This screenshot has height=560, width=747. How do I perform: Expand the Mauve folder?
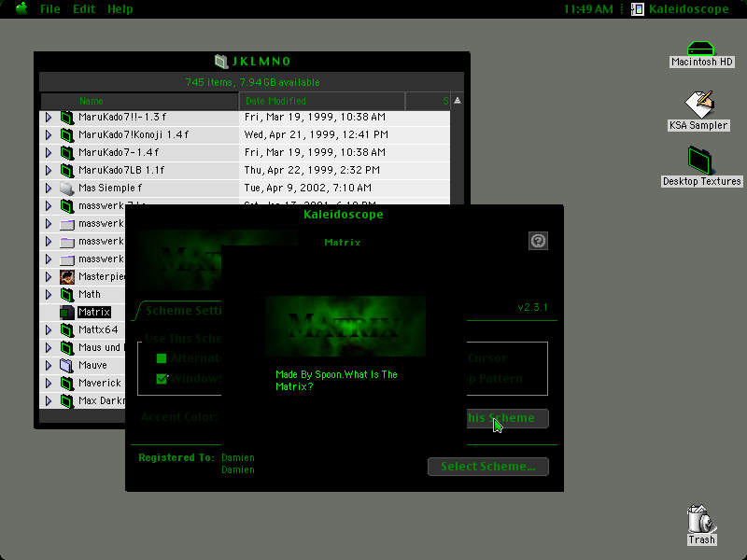pos(49,365)
